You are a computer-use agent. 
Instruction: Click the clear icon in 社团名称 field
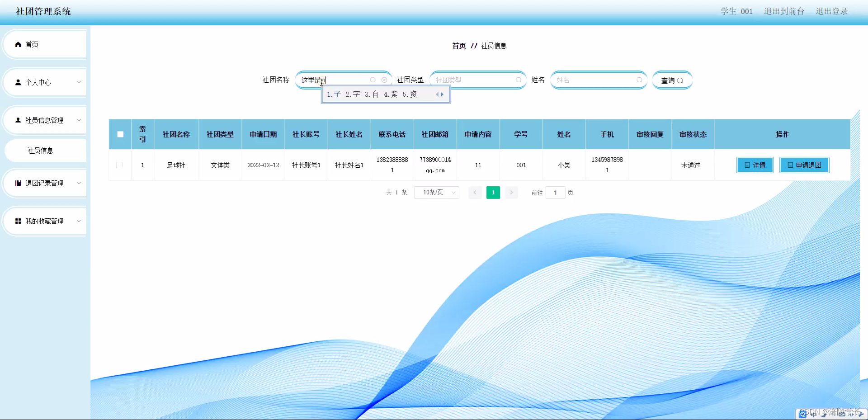[x=384, y=80]
